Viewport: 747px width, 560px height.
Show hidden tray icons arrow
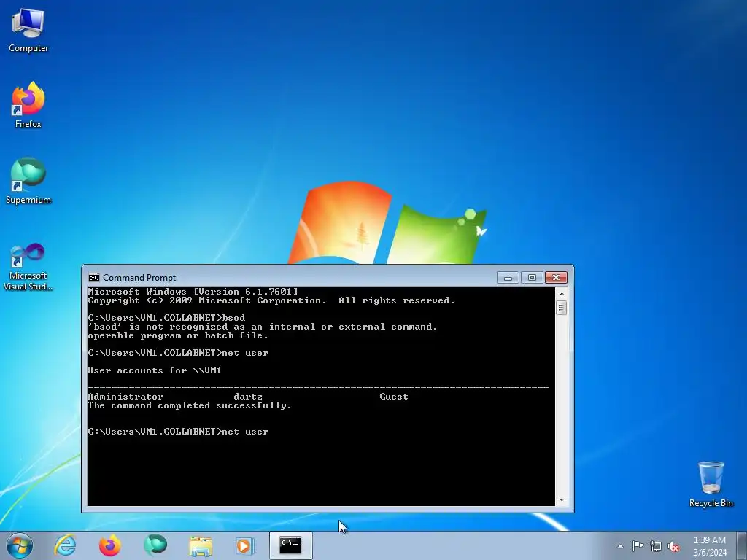click(x=620, y=546)
